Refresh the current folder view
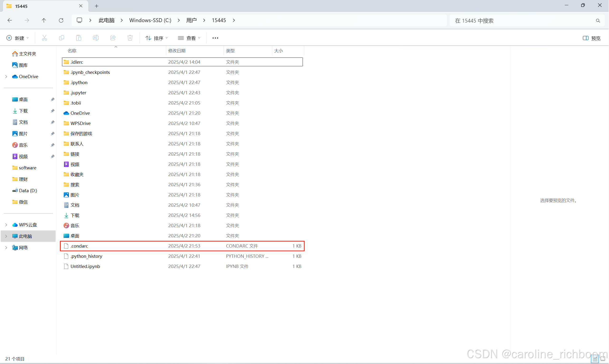This screenshot has width=609, height=364. [61, 20]
